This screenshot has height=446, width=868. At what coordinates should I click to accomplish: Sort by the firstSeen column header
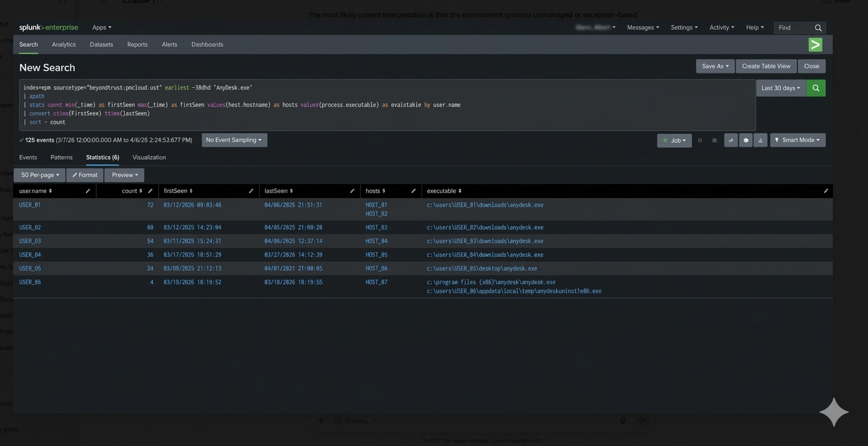coord(178,191)
